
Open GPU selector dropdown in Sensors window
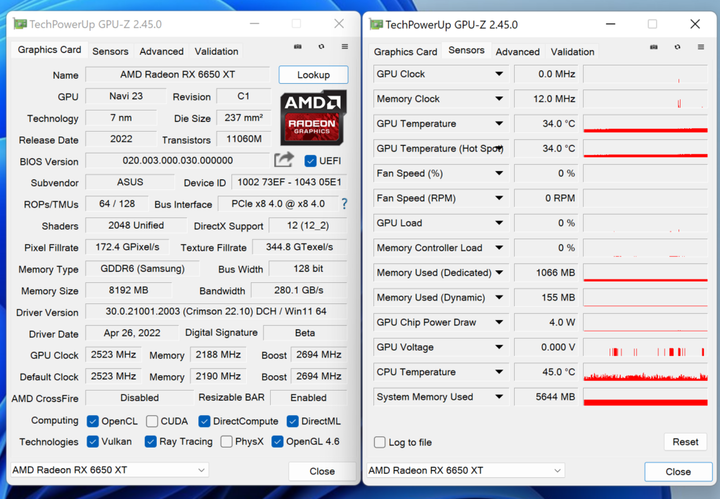click(466, 470)
